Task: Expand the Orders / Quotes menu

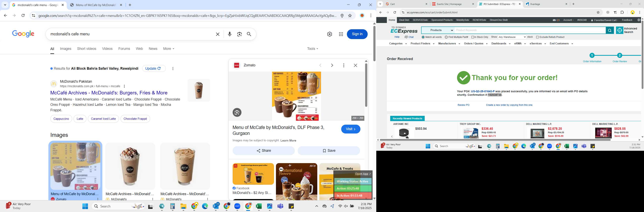Action: 475,44
